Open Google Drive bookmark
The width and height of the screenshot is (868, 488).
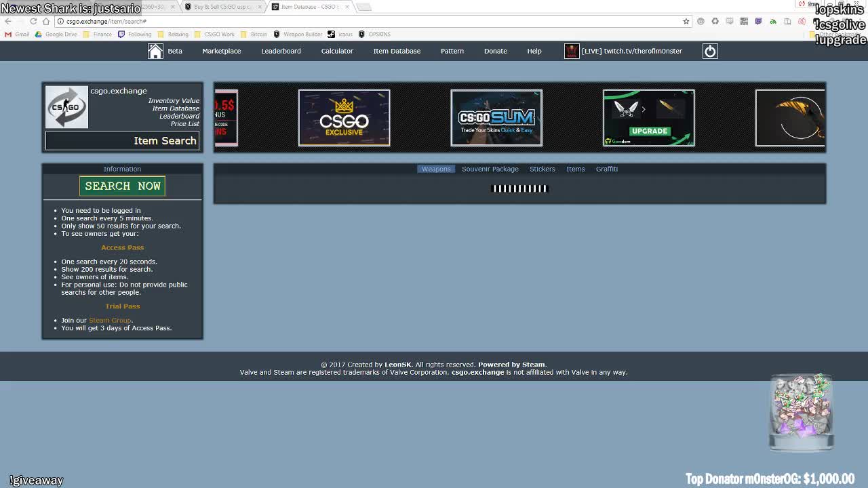[x=57, y=34]
